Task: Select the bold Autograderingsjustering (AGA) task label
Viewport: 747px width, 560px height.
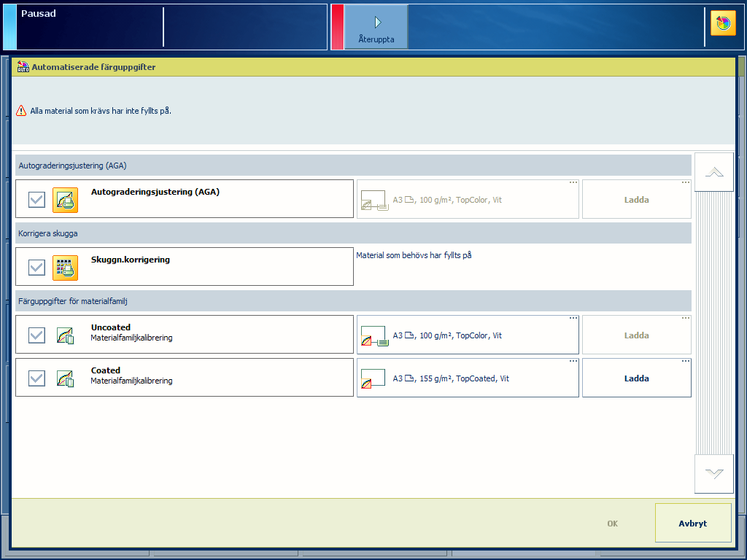Action: click(x=155, y=192)
